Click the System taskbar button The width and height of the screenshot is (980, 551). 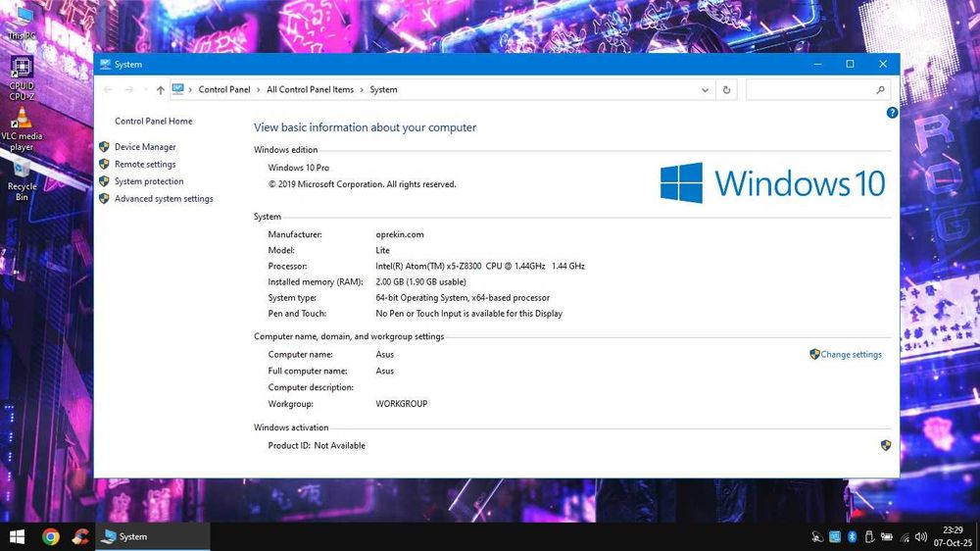point(153,536)
